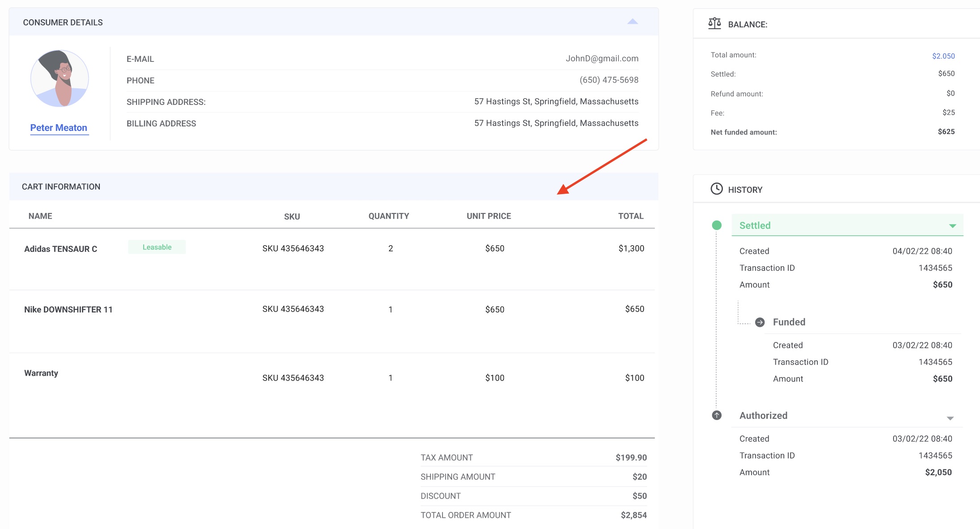Select the Nike DOWNSHIFTER 11 row

click(68, 309)
